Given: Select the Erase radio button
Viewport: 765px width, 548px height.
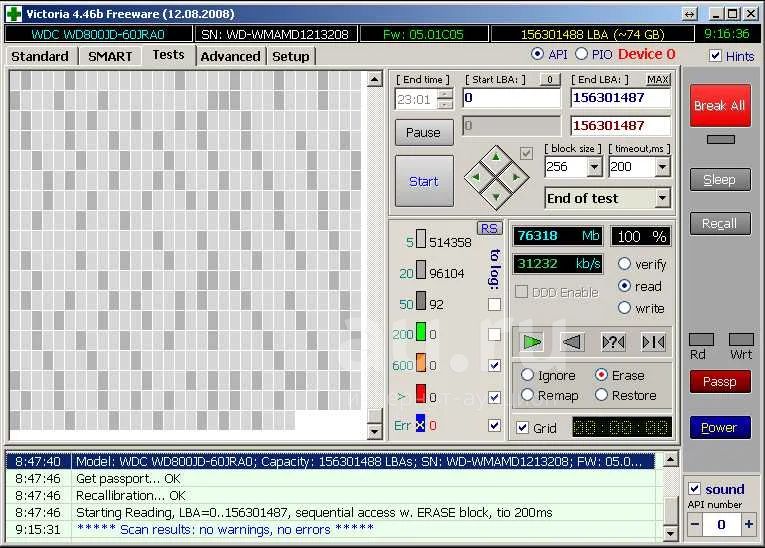Looking at the screenshot, I should 601,375.
